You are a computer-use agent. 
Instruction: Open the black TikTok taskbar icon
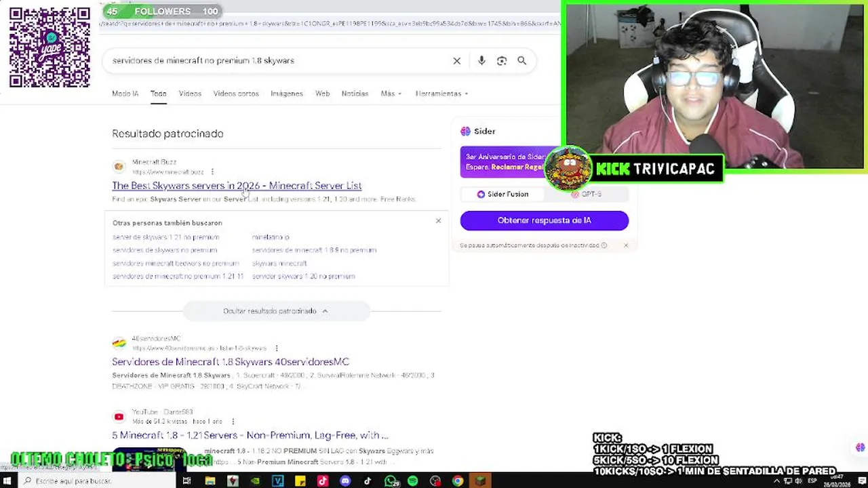(x=368, y=481)
